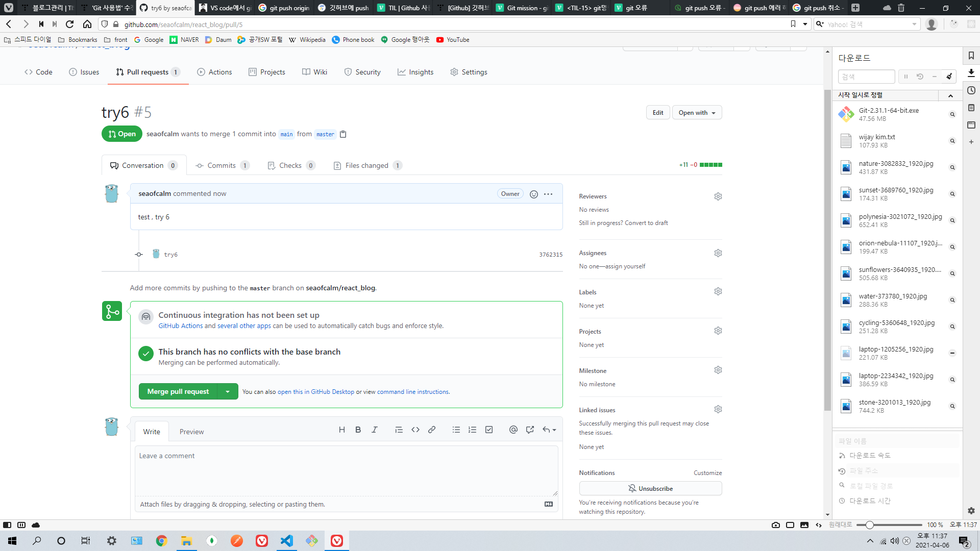The height and width of the screenshot is (551, 980).
Task: Open the Git-2.31.1-64-bit.exe download entry
Action: click(896, 114)
